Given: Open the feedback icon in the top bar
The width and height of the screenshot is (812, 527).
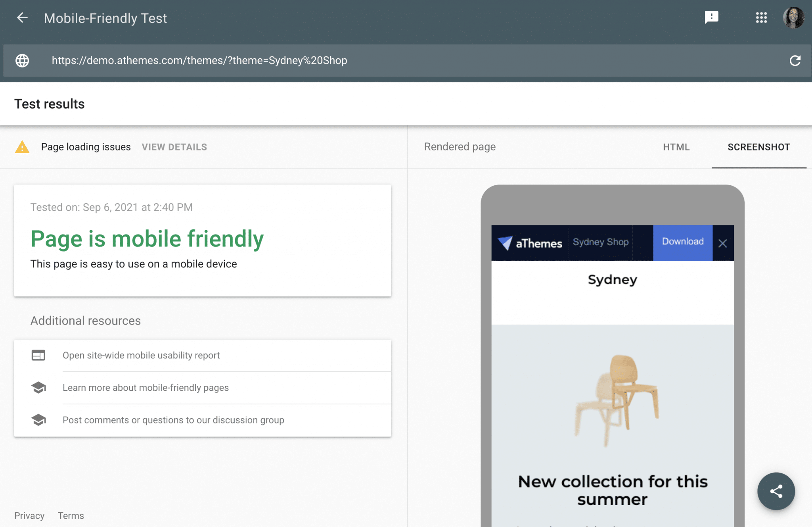Looking at the screenshot, I should (x=711, y=17).
